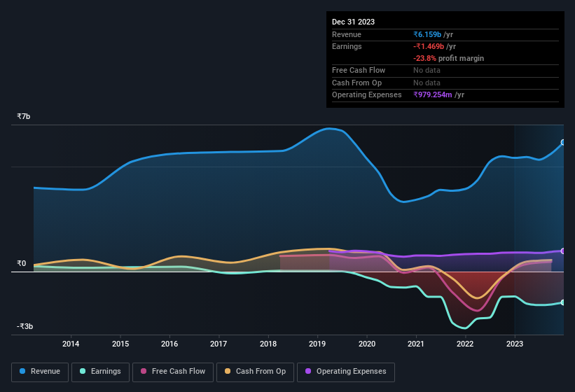Click the Earnings tooltip row label
This screenshot has width=575, height=392.
coord(347,46)
